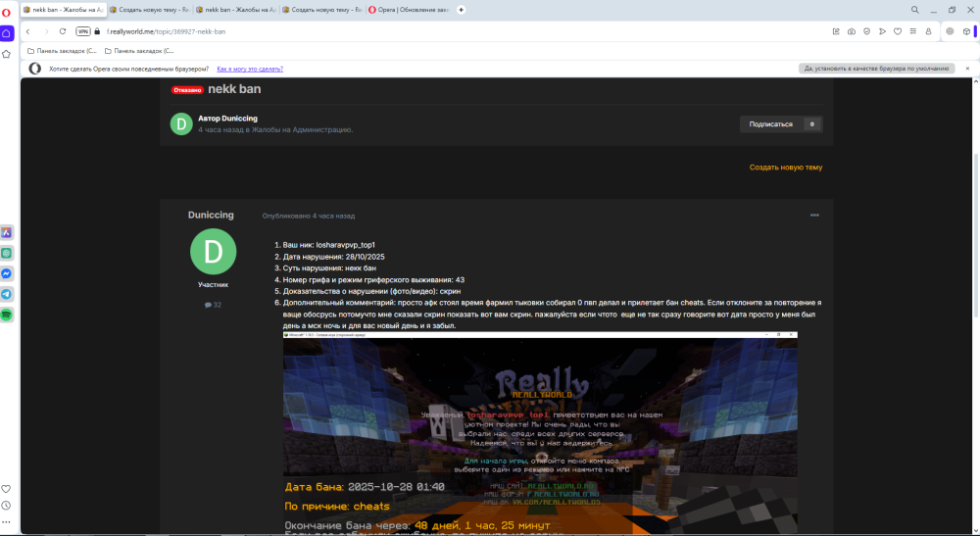Add page to bookmarks heart icon
Viewport: 980px width, 536px height.
pyautogui.click(x=898, y=31)
